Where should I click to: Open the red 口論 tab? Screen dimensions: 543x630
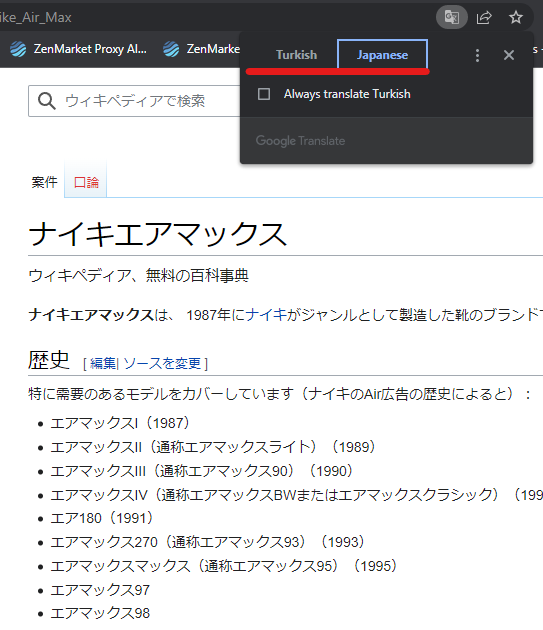(x=86, y=182)
